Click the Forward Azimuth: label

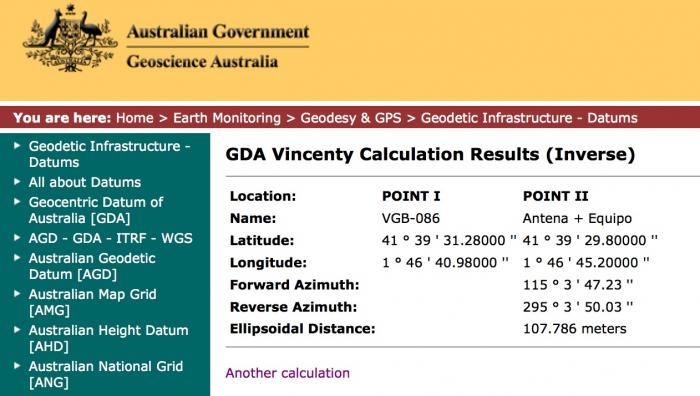pos(295,285)
